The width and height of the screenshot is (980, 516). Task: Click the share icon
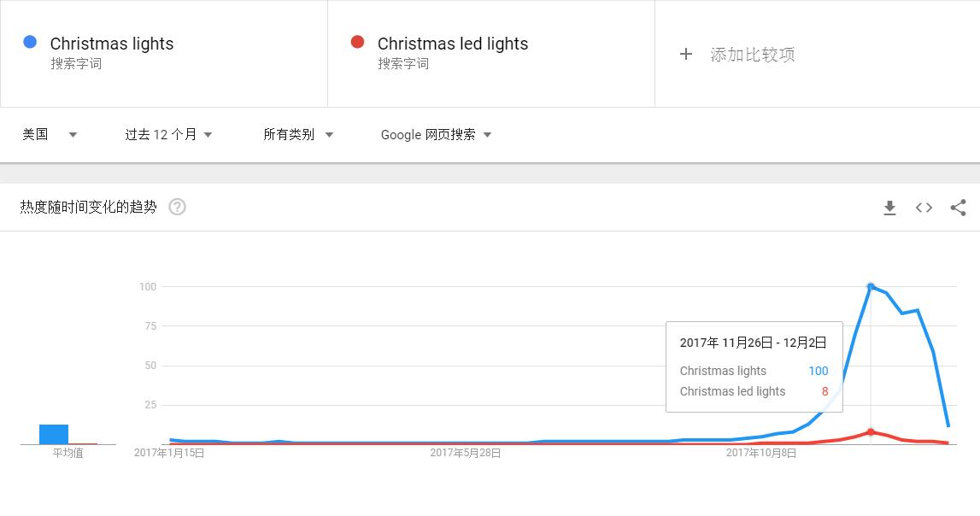click(x=956, y=207)
